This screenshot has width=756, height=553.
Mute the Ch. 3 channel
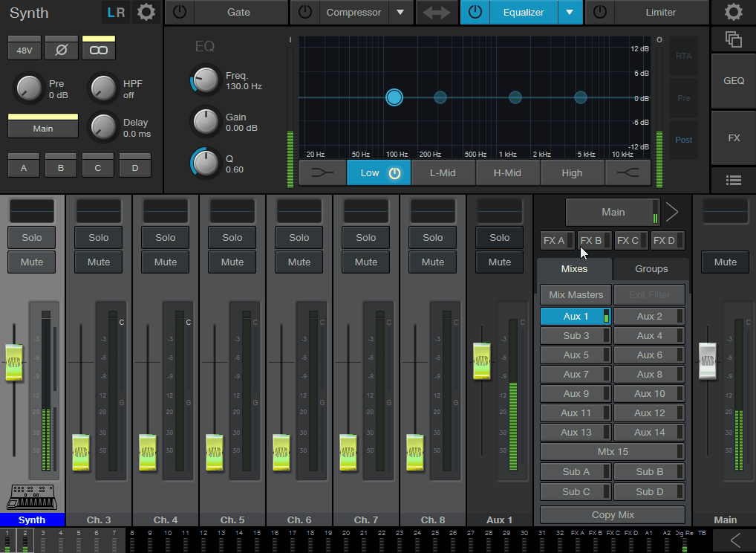pyautogui.click(x=99, y=262)
